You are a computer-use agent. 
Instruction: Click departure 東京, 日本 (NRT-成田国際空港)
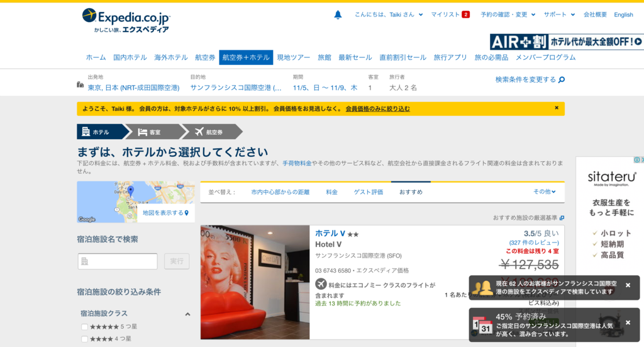(x=133, y=88)
